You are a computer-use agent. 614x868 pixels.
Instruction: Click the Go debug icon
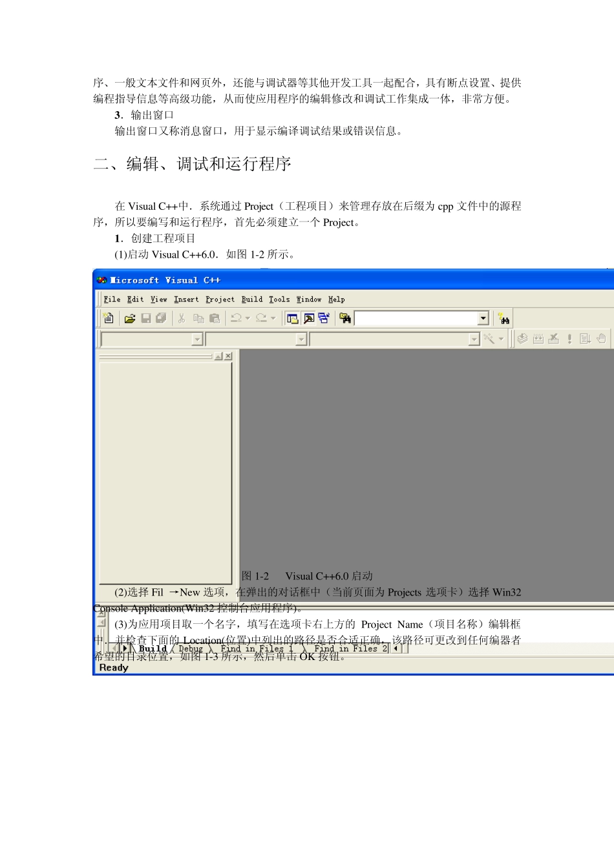pos(586,339)
